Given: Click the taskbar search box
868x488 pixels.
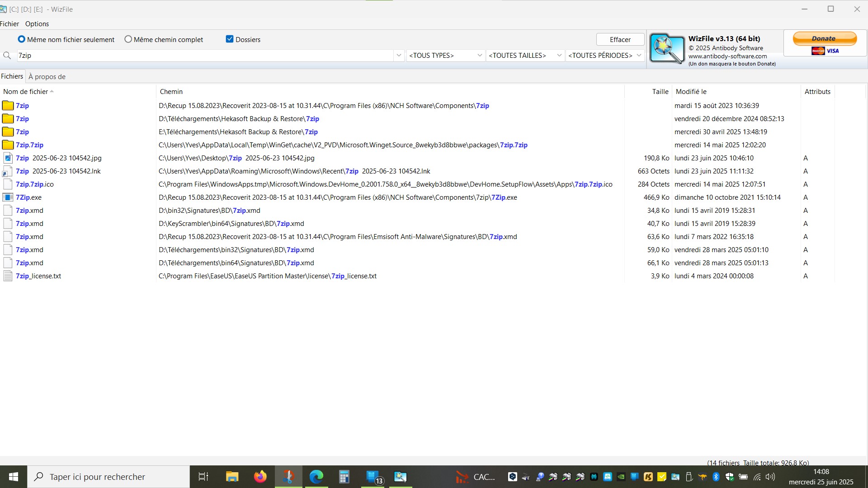Looking at the screenshot, I should 108,477.
